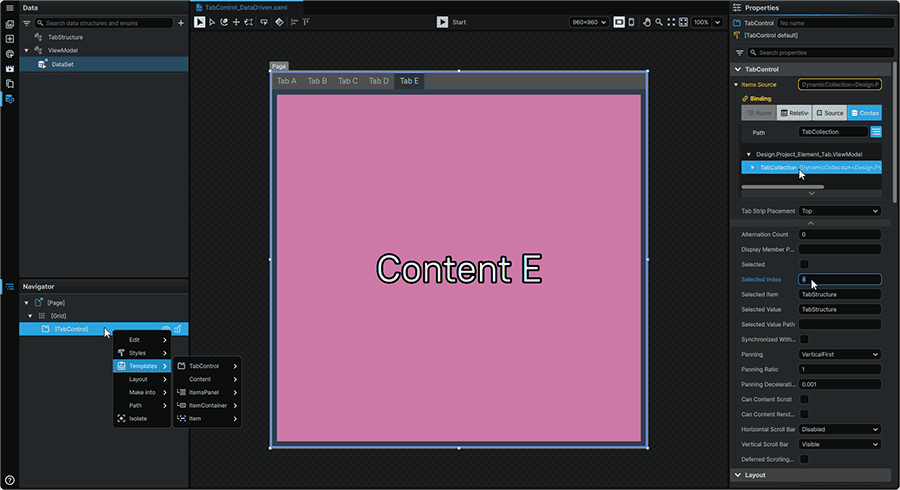
Task: Choose Isolate from context menu
Action: [142, 418]
